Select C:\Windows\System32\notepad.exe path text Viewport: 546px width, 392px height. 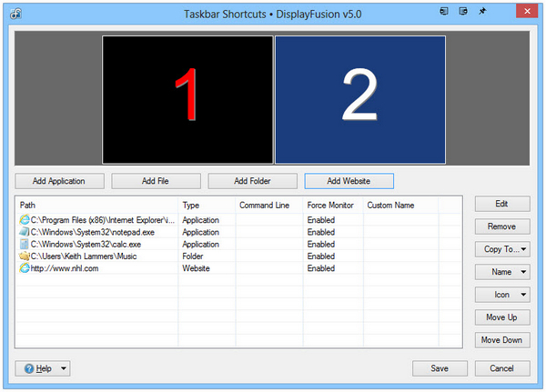pyautogui.click(x=93, y=232)
